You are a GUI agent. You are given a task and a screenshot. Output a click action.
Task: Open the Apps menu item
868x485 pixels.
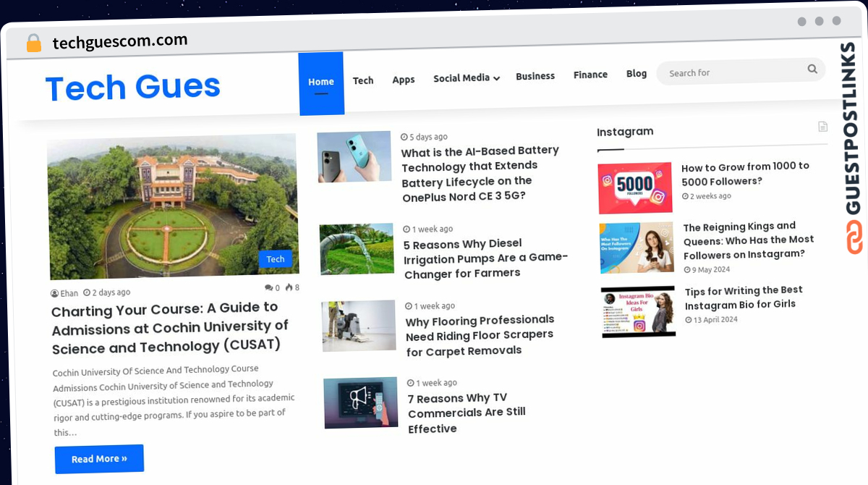pos(404,80)
